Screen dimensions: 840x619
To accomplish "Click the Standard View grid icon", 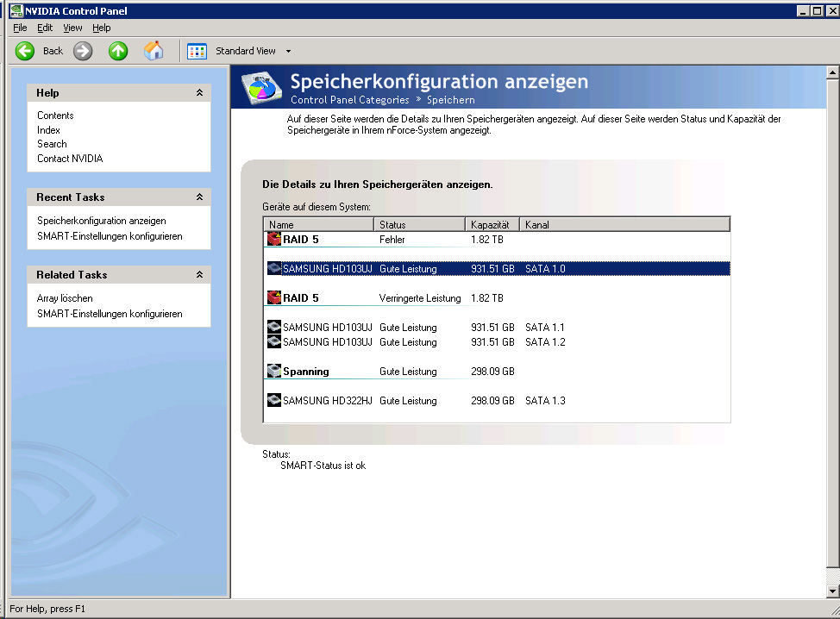I will pyautogui.click(x=197, y=52).
